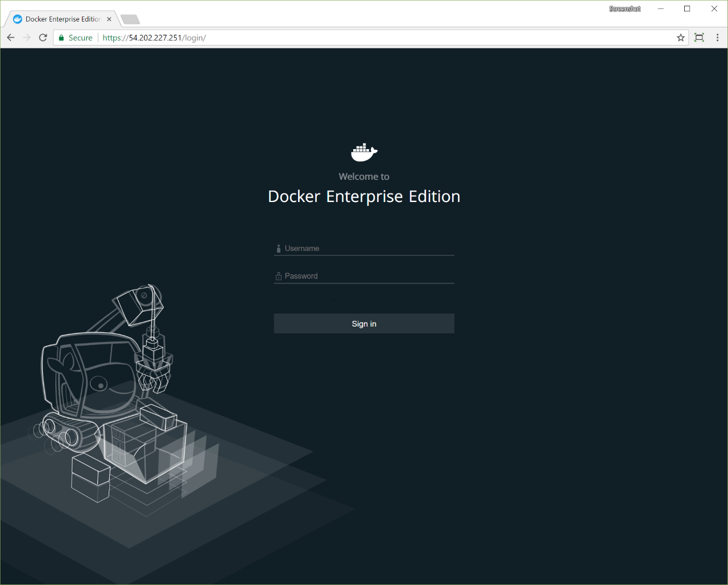Click the green Secure padlock in the address bar
The height and width of the screenshot is (585, 728).
click(61, 38)
